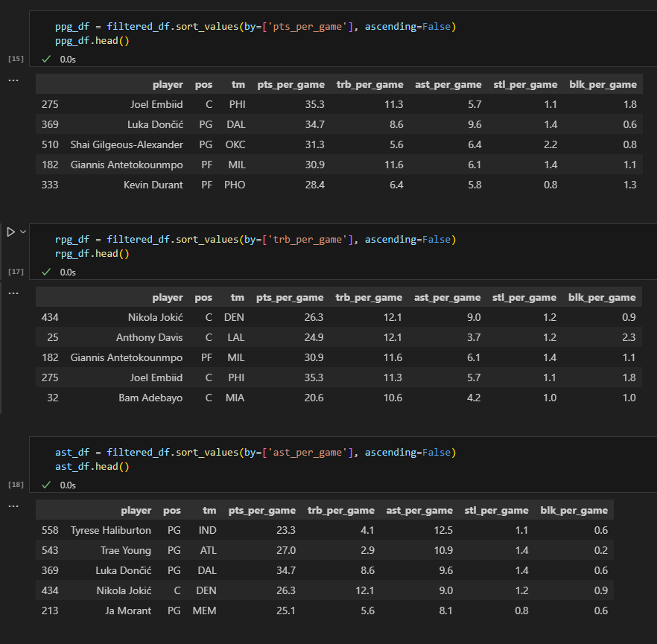Image resolution: width=657 pixels, height=644 pixels.
Task: Select Anthony Davis row in rebounds table
Action: (x=338, y=337)
